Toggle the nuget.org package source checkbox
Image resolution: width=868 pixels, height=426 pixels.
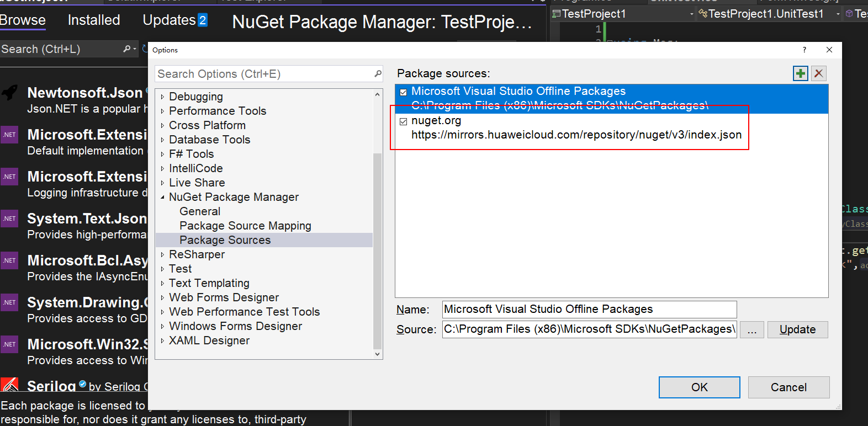404,121
